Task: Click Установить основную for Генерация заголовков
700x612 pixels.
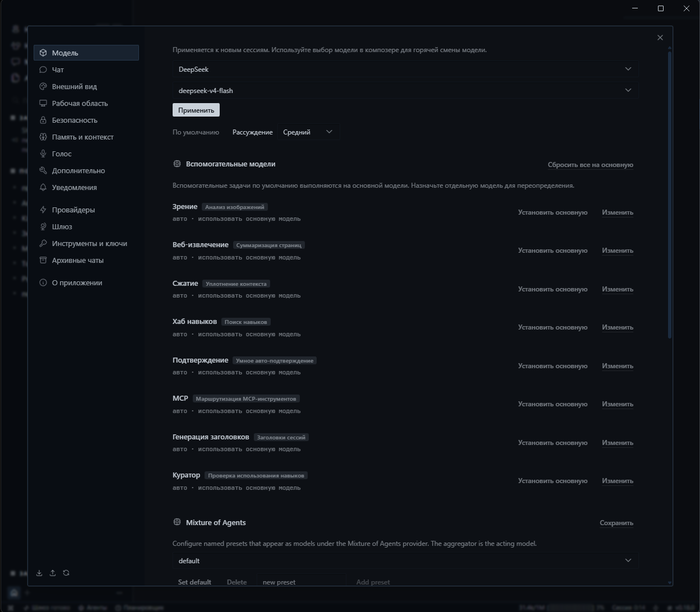Action: tap(553, 443)
